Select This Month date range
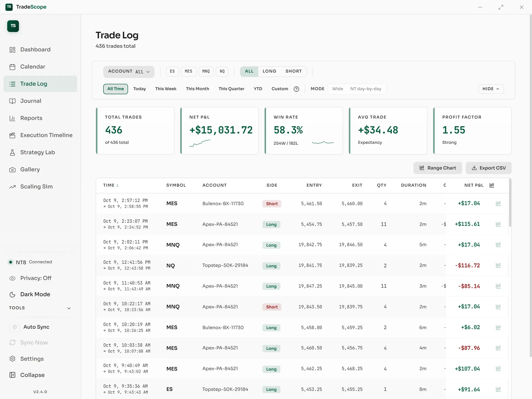The width and height of the screenshot is (532, 399). click(197, 89)
